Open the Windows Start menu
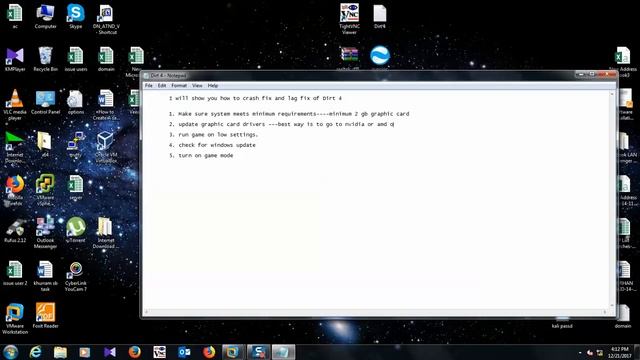The image size is (640, 360). [x=11, y=351]
